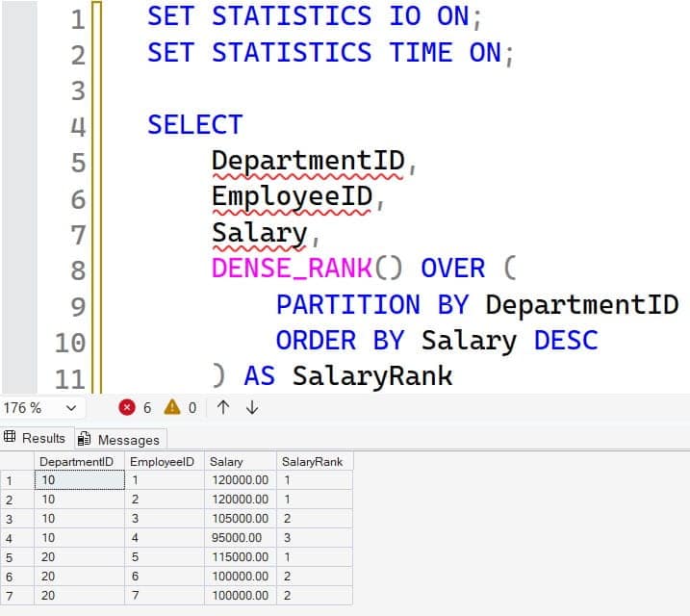Switch to the Results tab
Image resolution: width=690 pixels, height=616 pixels.
tap(37, 438)
